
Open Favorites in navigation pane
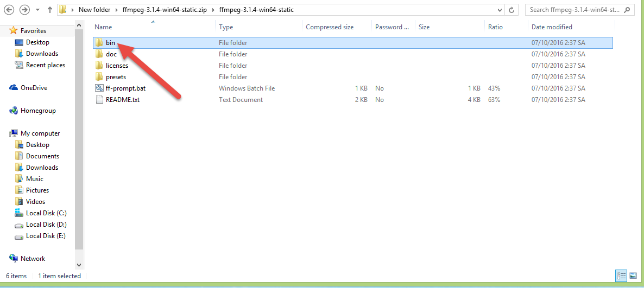point(33,31)
